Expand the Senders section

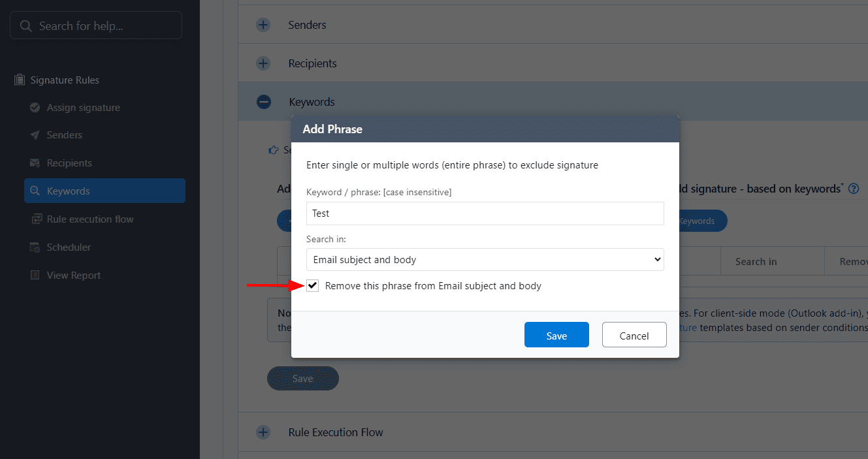[263, 25]
